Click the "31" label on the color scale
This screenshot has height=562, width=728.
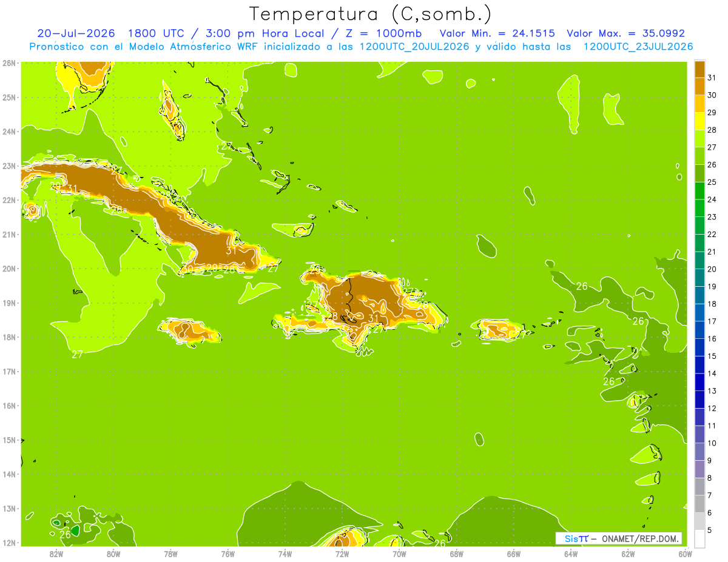pos(712,78)
